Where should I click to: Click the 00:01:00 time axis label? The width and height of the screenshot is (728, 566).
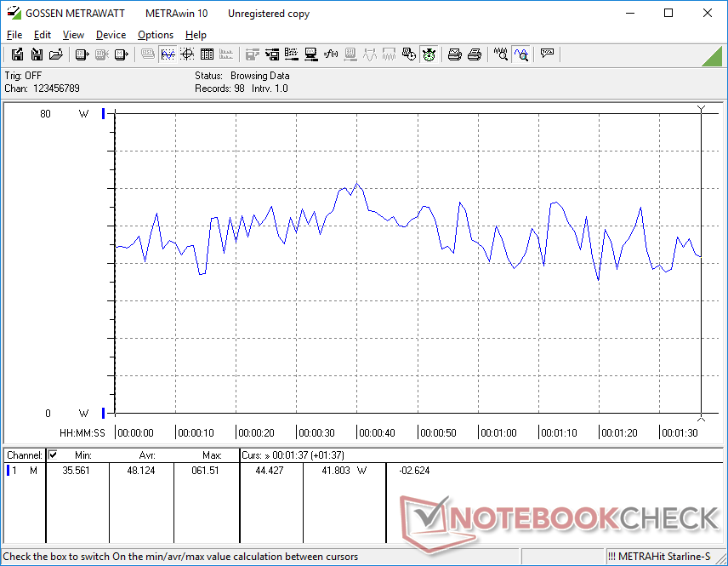click(498, 432)
